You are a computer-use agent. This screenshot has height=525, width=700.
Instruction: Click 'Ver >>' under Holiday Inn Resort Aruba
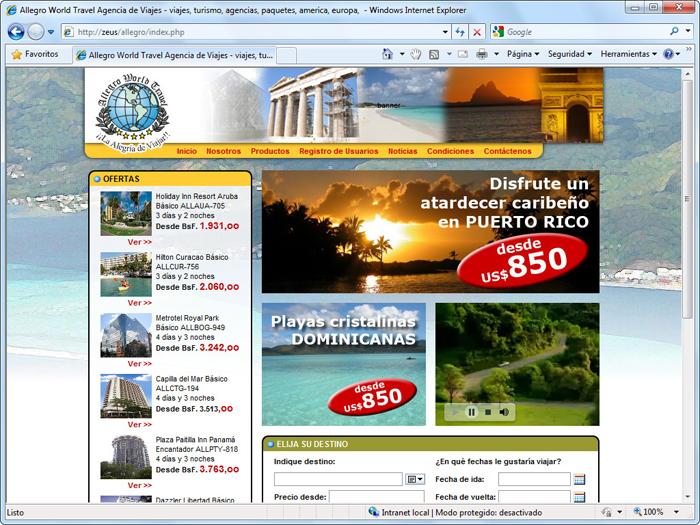click(140, 242)
